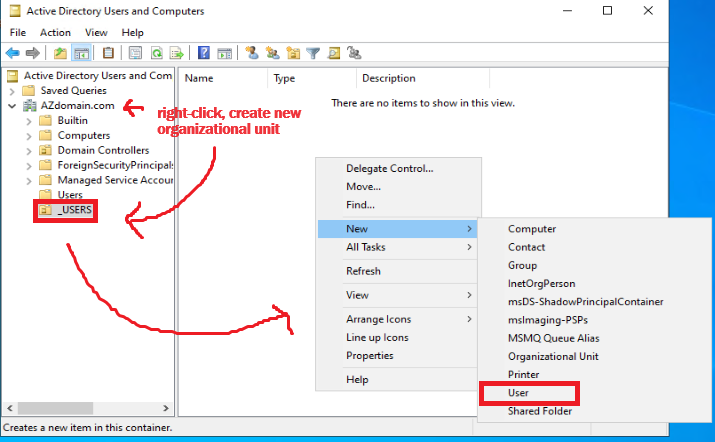Click the Export List toolbar icon
Viewport: 715px width, 442px height.
(176, 53)
